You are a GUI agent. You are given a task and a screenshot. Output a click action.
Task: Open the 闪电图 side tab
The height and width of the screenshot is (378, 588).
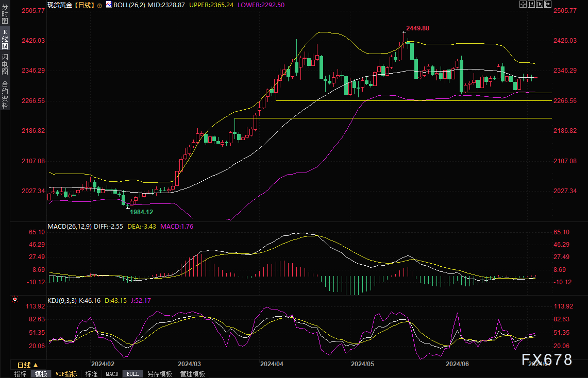(x=5, y=64)
